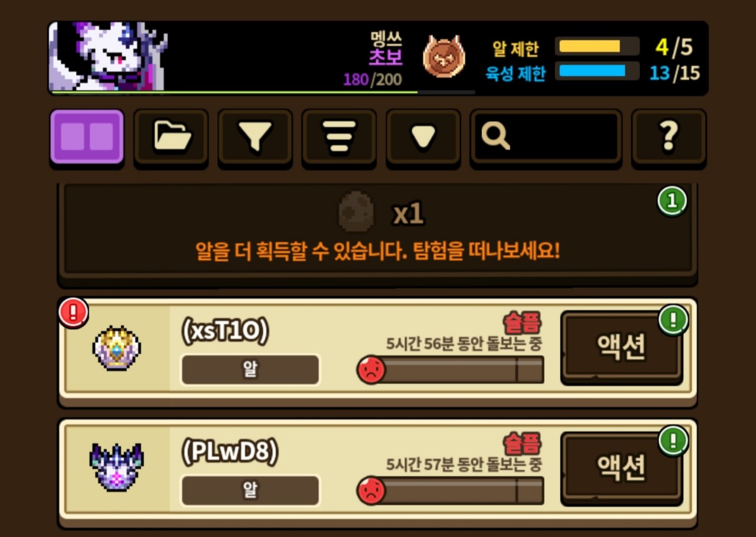Screen dimensions: 756x537
Task: Click the magnifier search field
Action: click(x=546, y=137)
